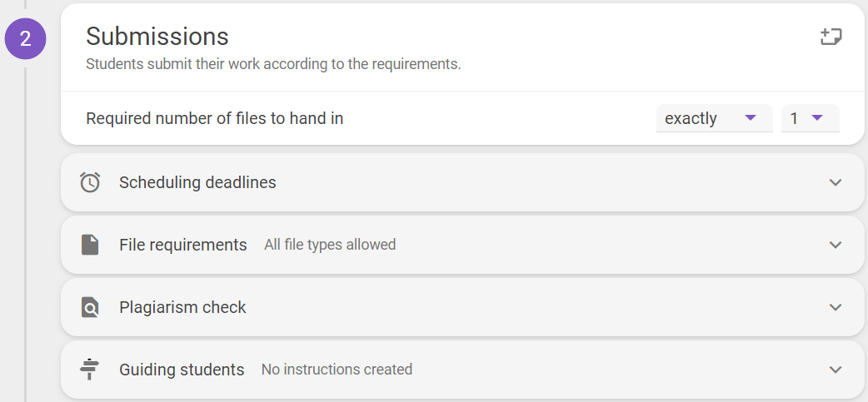This screenshot has width=868, height=402.
Task: Open the number of files dropdown showing 1
Action: coord(811,118)
